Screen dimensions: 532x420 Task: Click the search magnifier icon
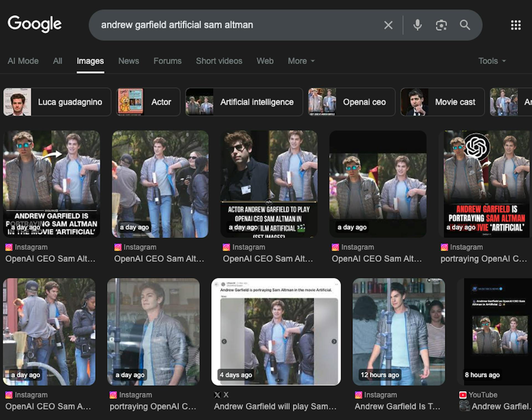pos(465,25)
